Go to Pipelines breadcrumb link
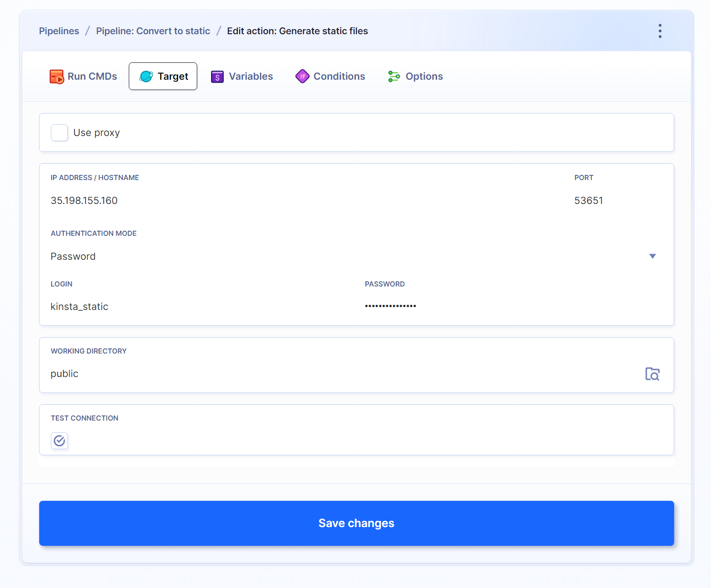Image resolution: width=711 pixels, height=588 pixels. pos(59,31)
